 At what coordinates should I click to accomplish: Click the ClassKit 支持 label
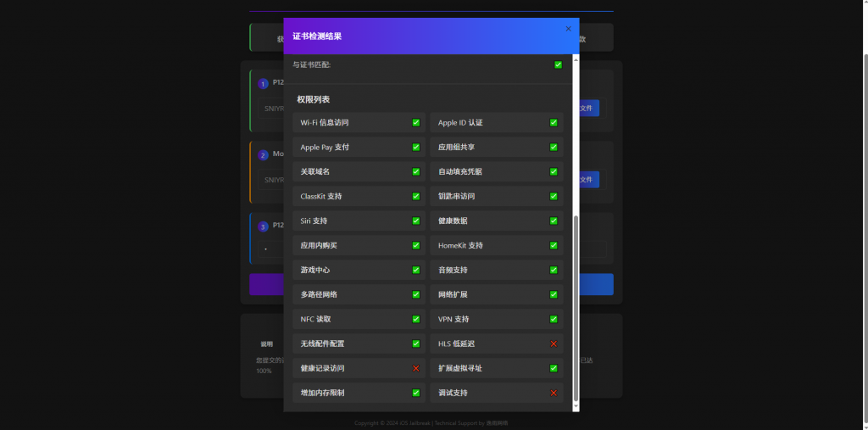(x=321, y=196)
